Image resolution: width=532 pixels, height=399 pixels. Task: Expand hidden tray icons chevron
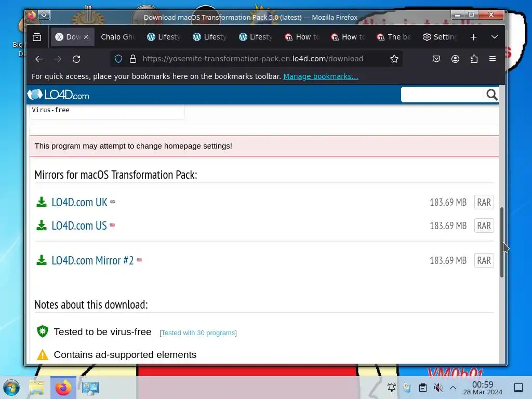click(453, 387)
